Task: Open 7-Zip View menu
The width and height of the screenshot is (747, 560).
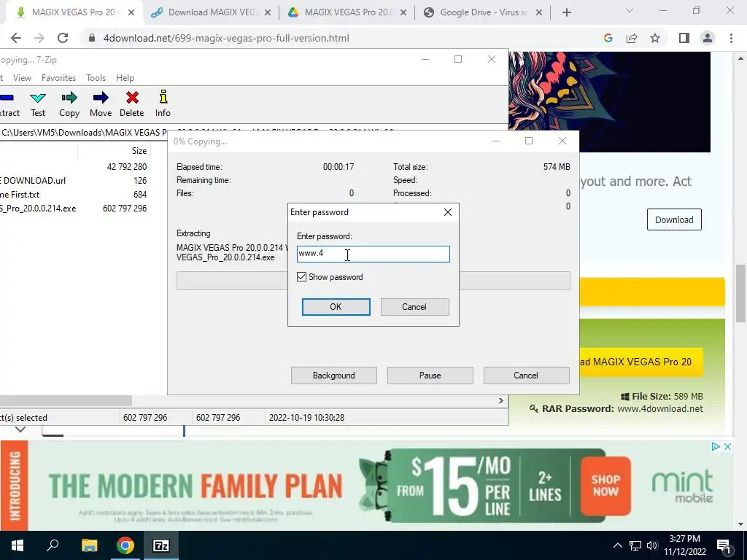Action: click(x=22, y=77)
